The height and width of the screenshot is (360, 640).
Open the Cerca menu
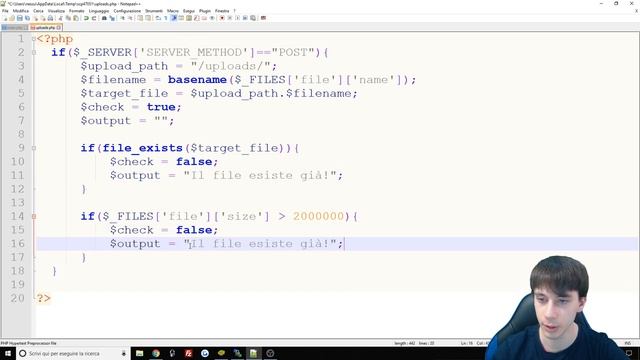(x=38, y=11)
